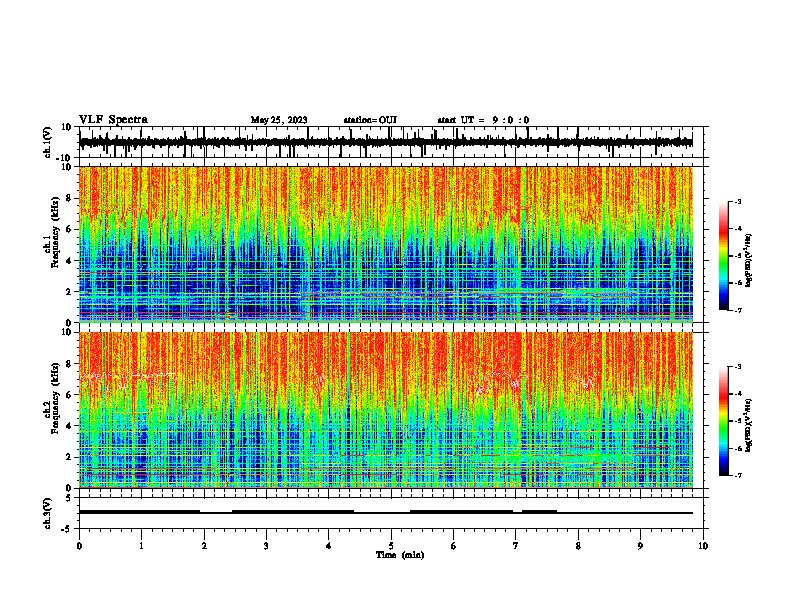Click the '4' tick on the time axis
The width and height of the screenshot is (792, 612).
(x=329, y=546)
